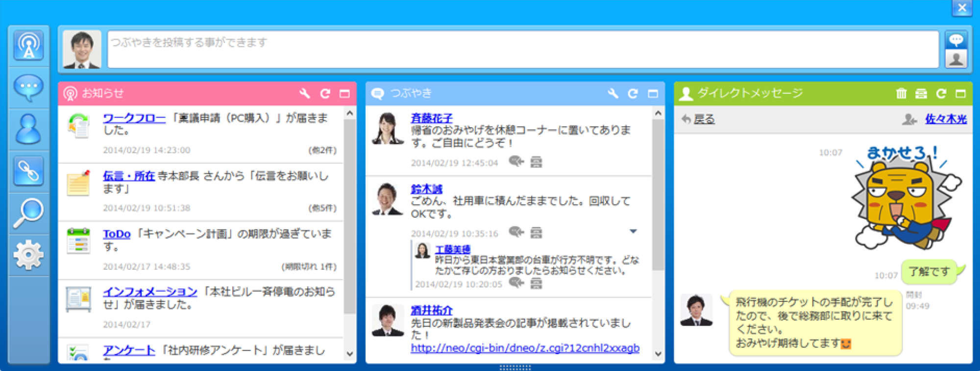This screenshot has height=371, width=980.
Task: Click box icon next to 鈴木誠's post timestamp
Action: (536, 232)
